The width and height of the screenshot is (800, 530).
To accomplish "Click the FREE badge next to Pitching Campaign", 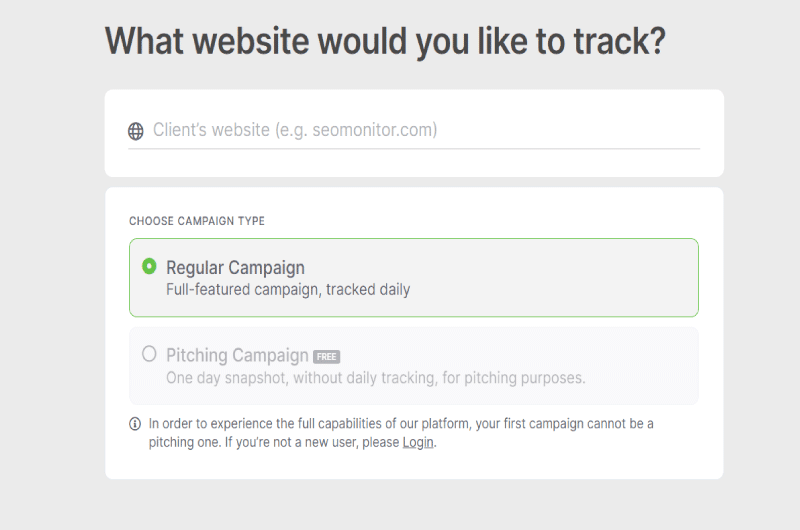I will 327,357.
